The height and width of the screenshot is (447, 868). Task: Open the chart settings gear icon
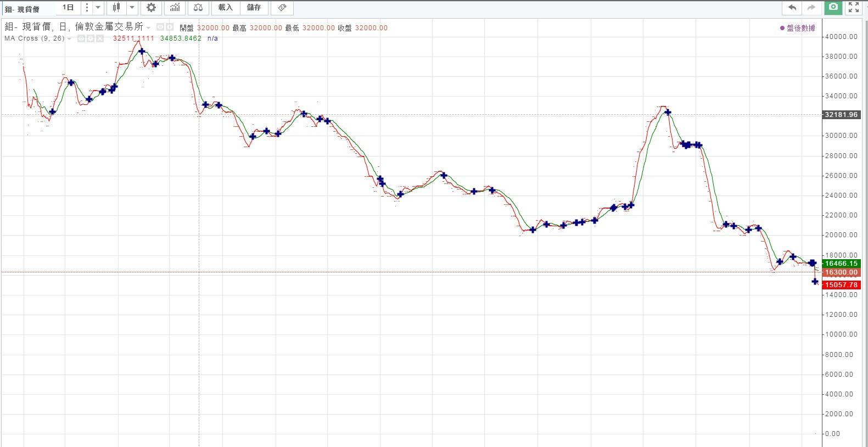(x=152, y=8)
